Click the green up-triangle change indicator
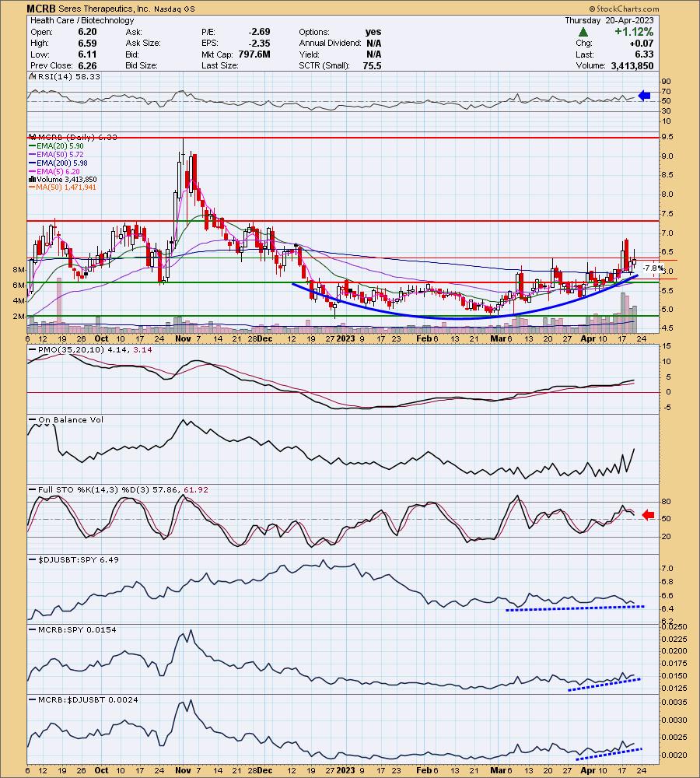The height and width of the screenshot is (778, 700). (583, 32)
